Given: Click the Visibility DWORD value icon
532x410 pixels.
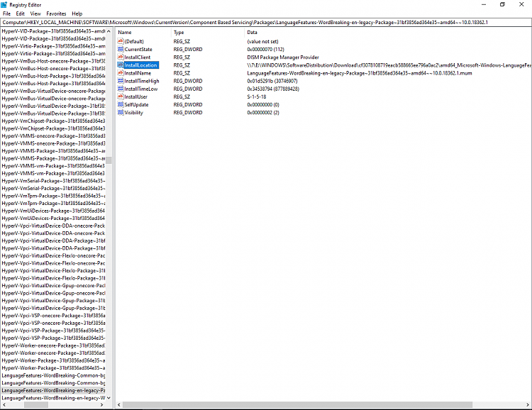Looking at the screenshot, I should click(121, 112).
